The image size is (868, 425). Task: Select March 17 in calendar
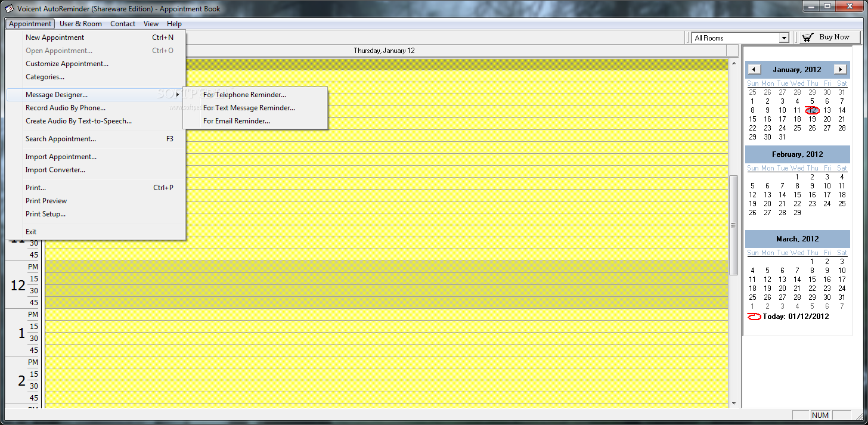tap(842, 280)
